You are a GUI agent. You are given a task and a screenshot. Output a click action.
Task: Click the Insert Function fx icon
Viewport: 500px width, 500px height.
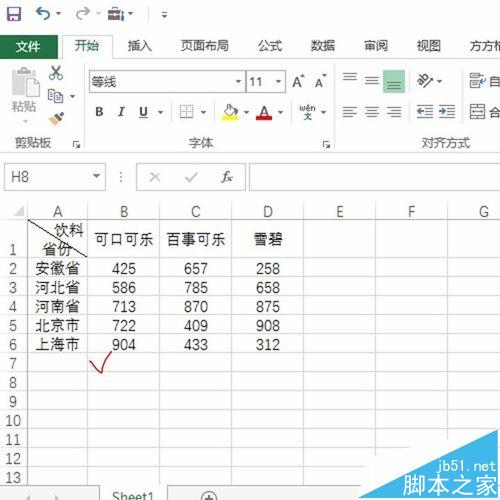point(227,177)
